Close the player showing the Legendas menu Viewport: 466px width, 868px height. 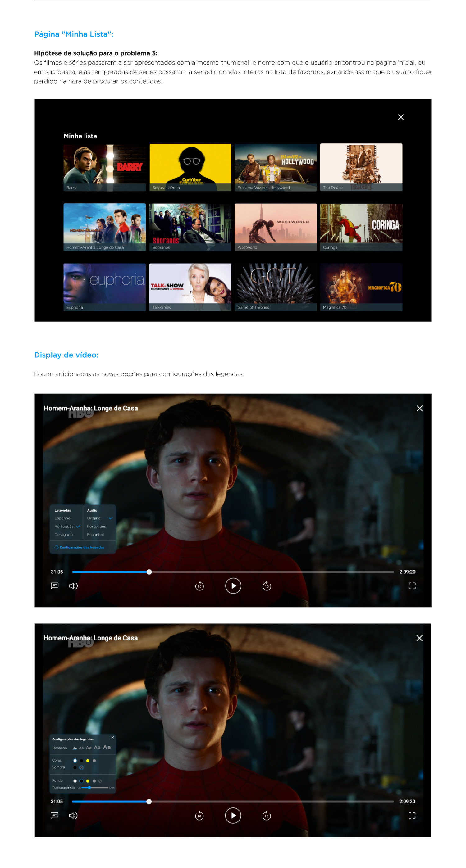(419, 409)
